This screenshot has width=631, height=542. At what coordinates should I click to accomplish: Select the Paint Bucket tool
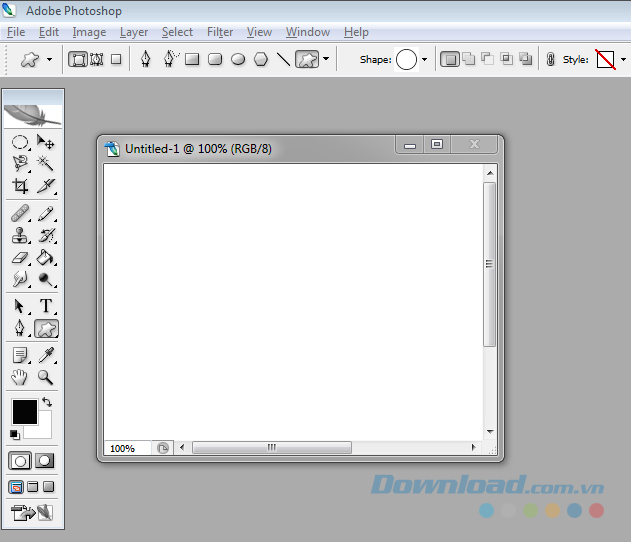click(46, 258)
